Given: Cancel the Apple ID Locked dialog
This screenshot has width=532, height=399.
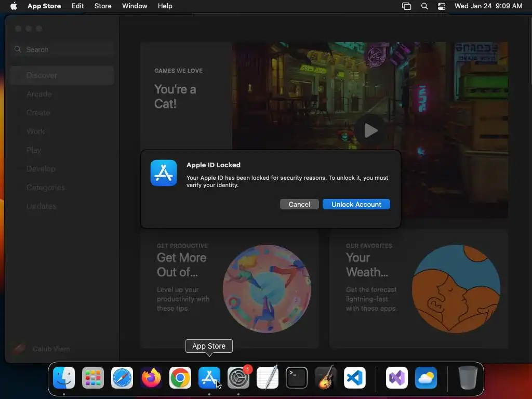Looking at the screenshot, I should (x=299, y=204).
